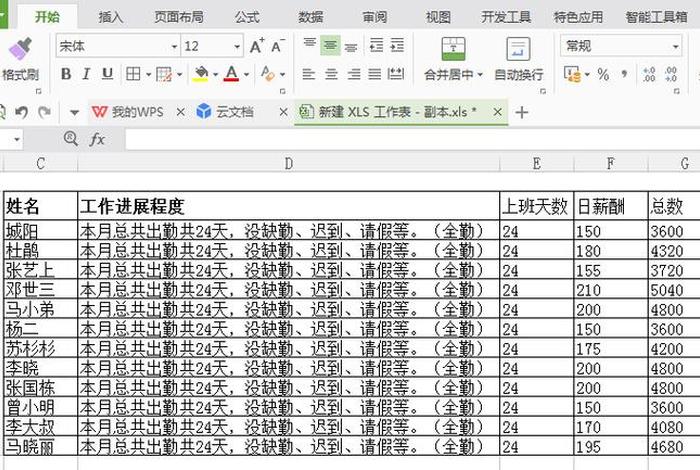700x470 pixels.
Task: Select column E header
Action: click(537, 164)
